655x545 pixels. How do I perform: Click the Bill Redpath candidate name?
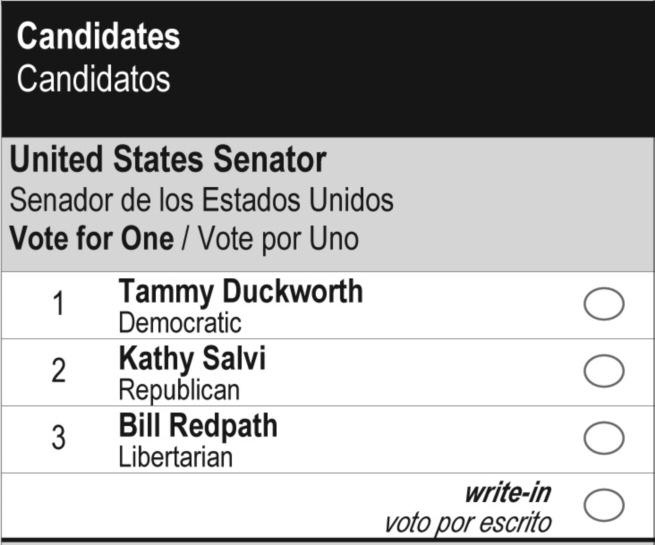[x=197, y=426]
